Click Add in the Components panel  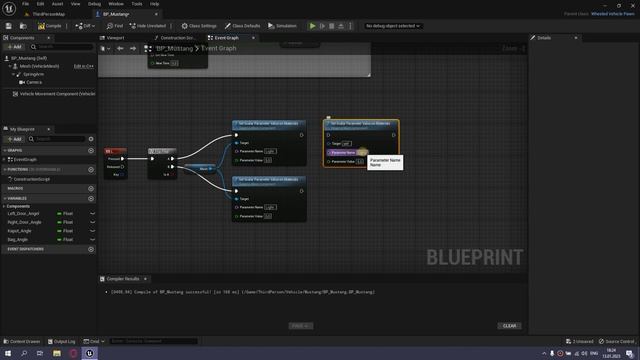click(x=14, y=47)
